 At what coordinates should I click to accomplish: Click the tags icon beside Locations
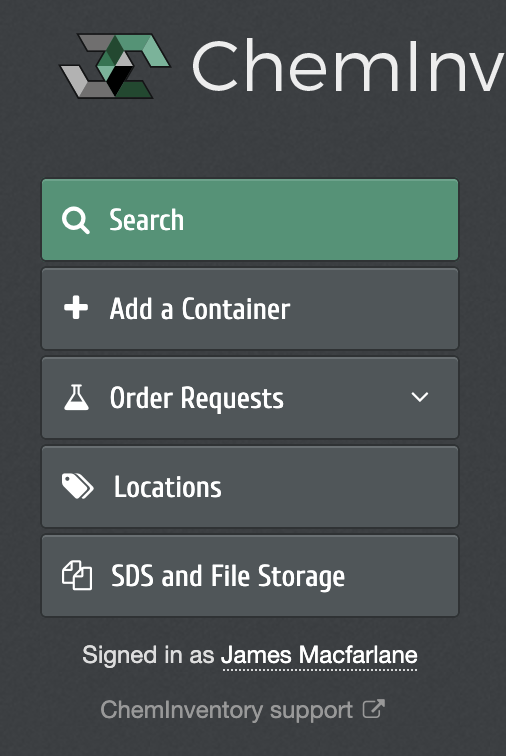[x=78, y=486]
